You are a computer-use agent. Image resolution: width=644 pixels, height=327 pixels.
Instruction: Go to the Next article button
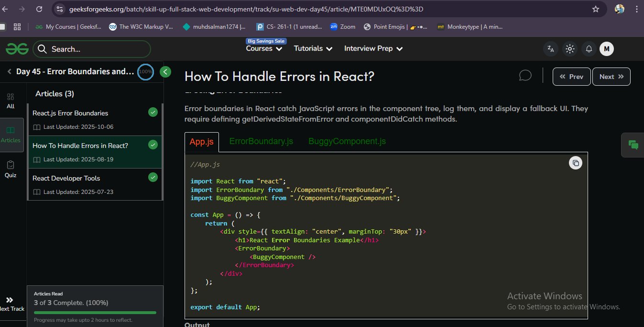tap(611, 77)
